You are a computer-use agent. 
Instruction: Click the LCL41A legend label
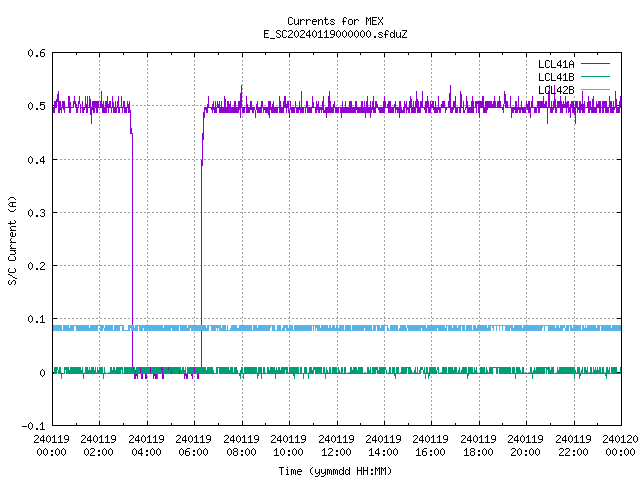(x=556, y=64)
